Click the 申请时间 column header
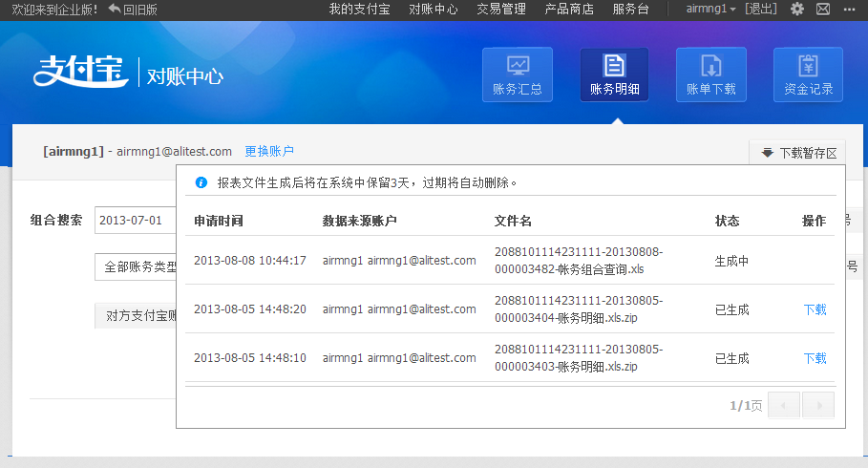The image size is (868, 468). (219, 221)
